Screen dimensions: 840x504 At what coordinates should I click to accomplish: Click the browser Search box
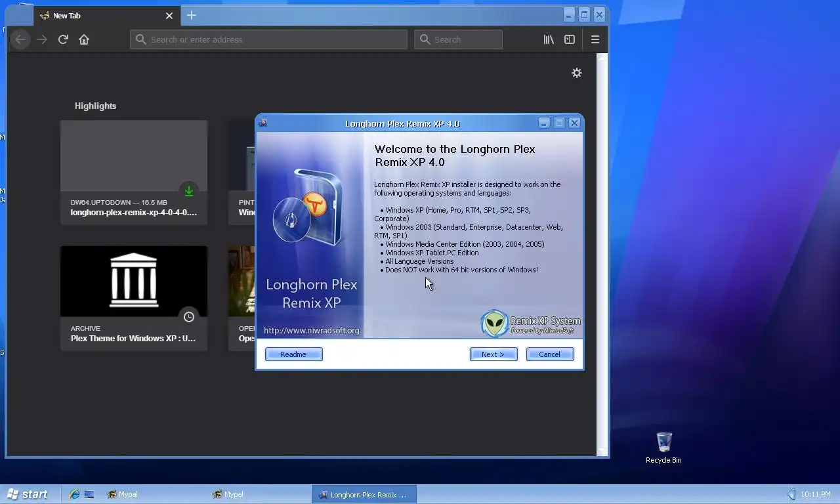click(459, 39)
